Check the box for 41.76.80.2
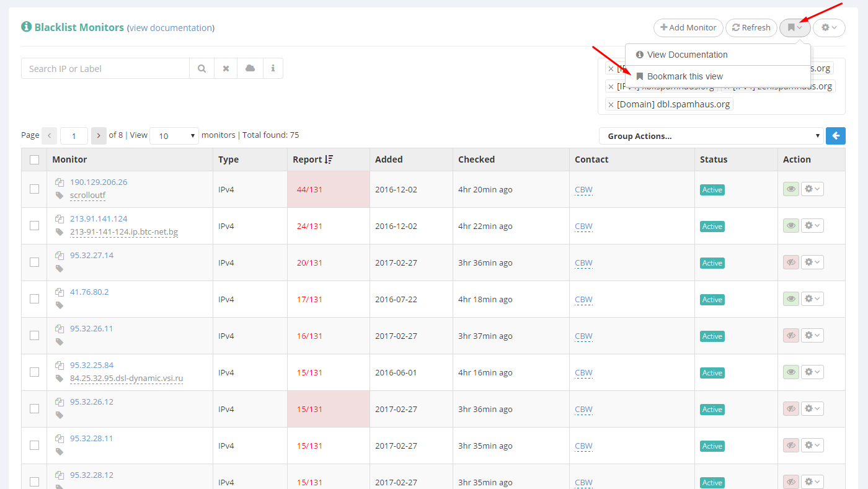Image resolution: width=868 pixels, height=489 pixels. pyautogui.click(x=34, y=299)
